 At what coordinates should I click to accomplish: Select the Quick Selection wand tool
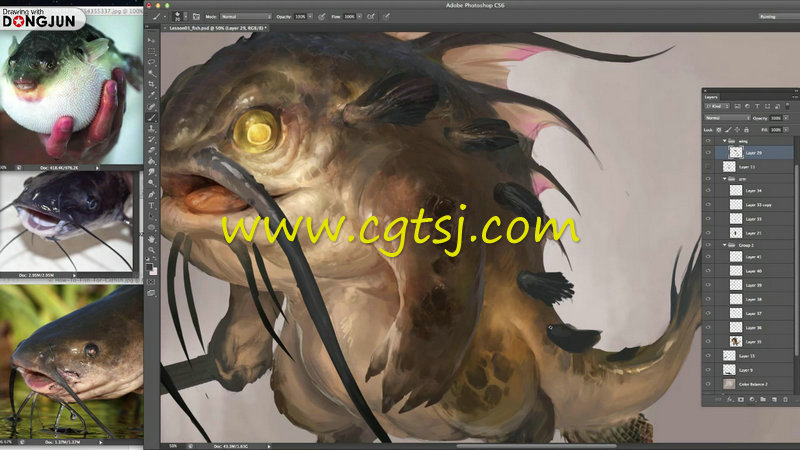[152, 73]
